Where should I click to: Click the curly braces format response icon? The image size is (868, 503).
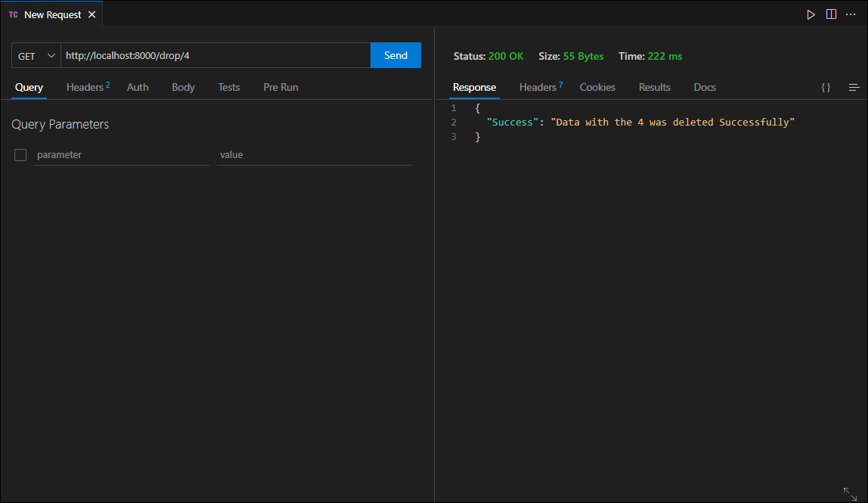pos(826,88)
